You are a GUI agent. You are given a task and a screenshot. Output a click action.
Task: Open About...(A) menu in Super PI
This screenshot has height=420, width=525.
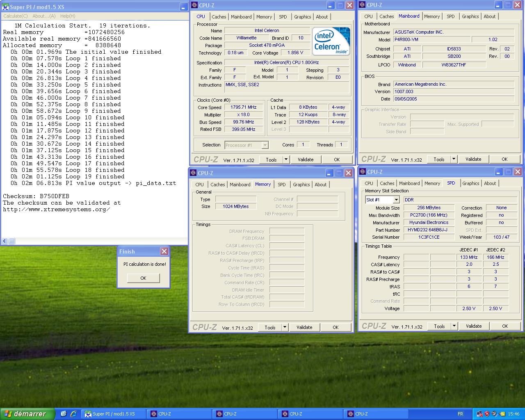coord(44,16)
